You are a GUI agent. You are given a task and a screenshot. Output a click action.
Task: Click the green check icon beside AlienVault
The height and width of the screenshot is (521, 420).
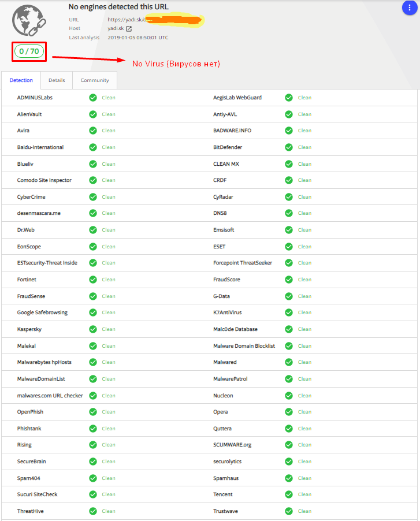[93, 114]
